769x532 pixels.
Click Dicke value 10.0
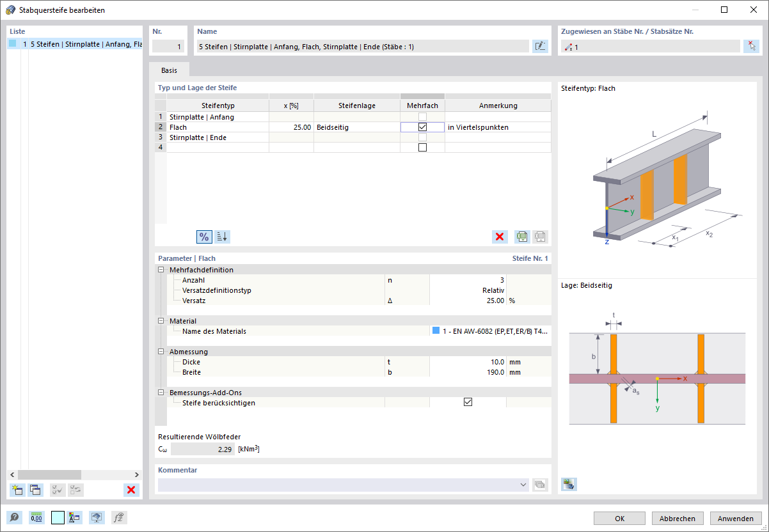click(468, 362)
